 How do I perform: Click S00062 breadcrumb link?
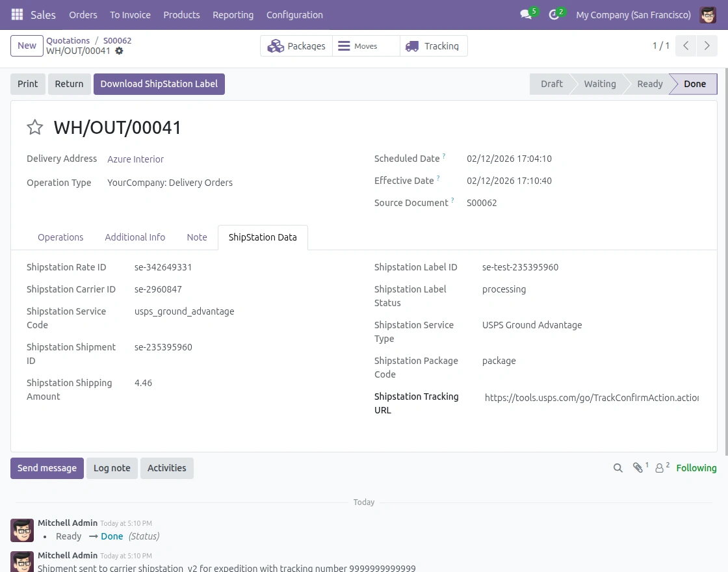(118, 40)
